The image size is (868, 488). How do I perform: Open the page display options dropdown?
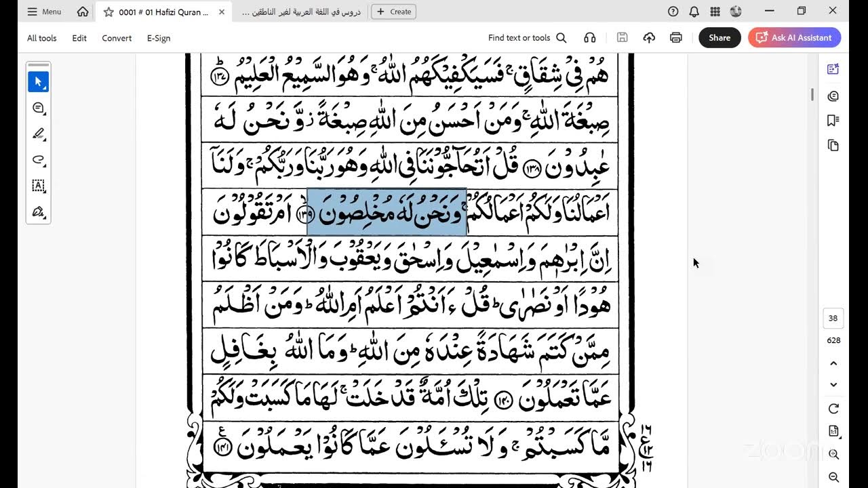pyautogui.click(x=833, y=432)
